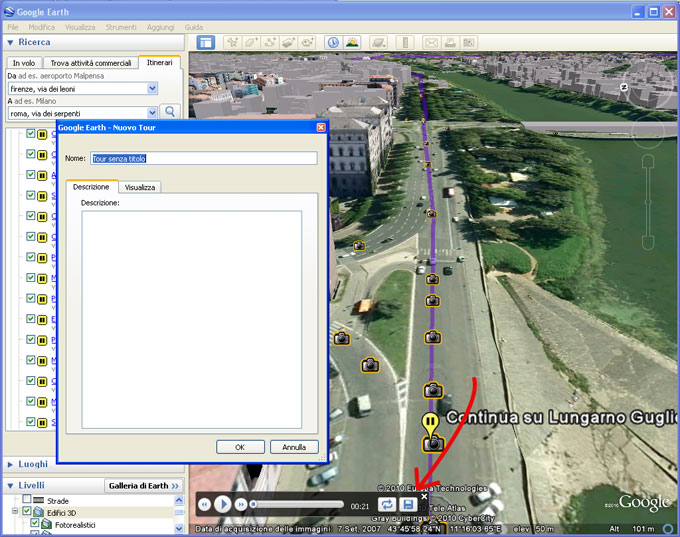
Task: Click the map zoom slider
Action: [648, 202]
